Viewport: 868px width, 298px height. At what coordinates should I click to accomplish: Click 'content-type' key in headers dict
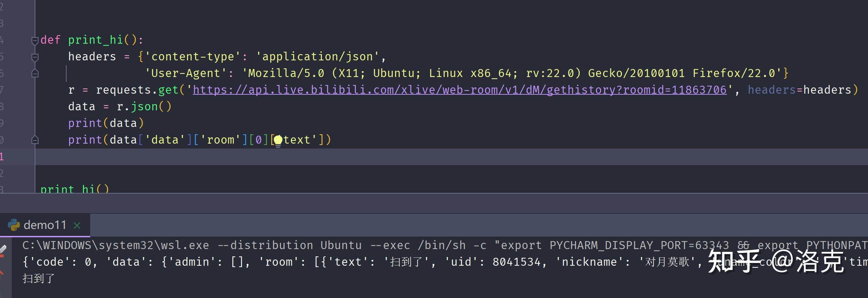pos(192,57)
